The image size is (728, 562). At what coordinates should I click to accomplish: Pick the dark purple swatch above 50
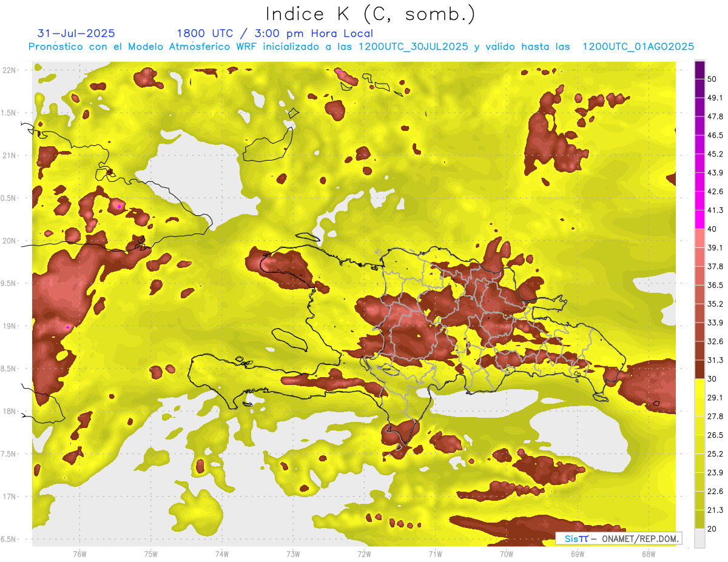(699, 70)
